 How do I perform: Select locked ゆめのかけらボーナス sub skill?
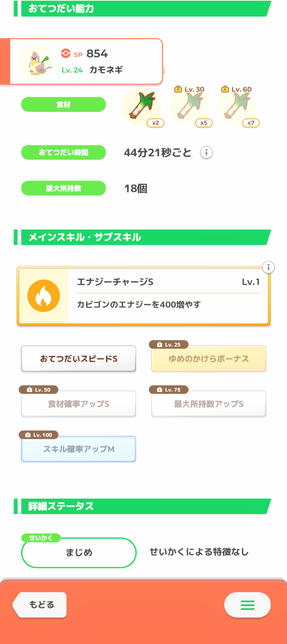point(209,359)
